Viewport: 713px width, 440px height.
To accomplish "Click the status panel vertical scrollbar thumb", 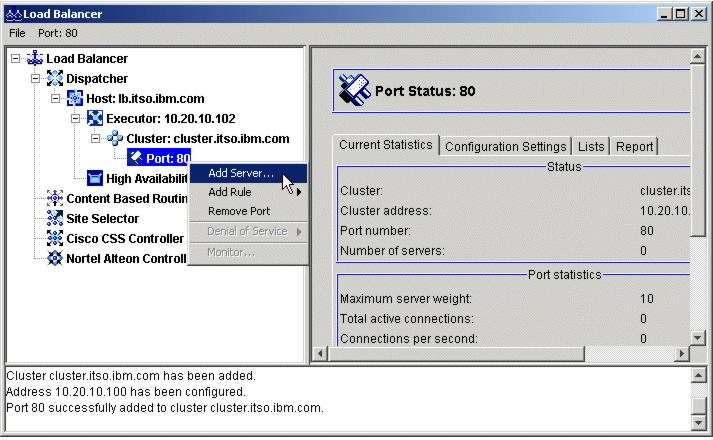I will [x=697, y=150].
